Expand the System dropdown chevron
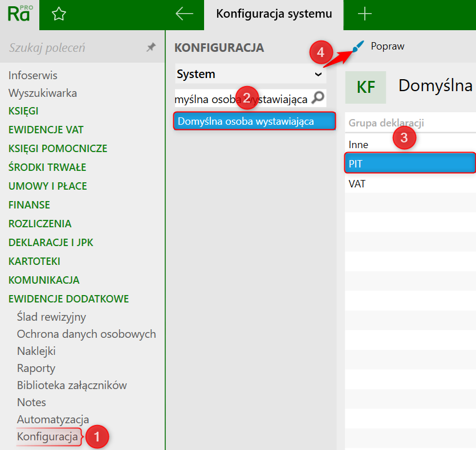This screenshot has width=476, height=450. click(x=318, y=74)
